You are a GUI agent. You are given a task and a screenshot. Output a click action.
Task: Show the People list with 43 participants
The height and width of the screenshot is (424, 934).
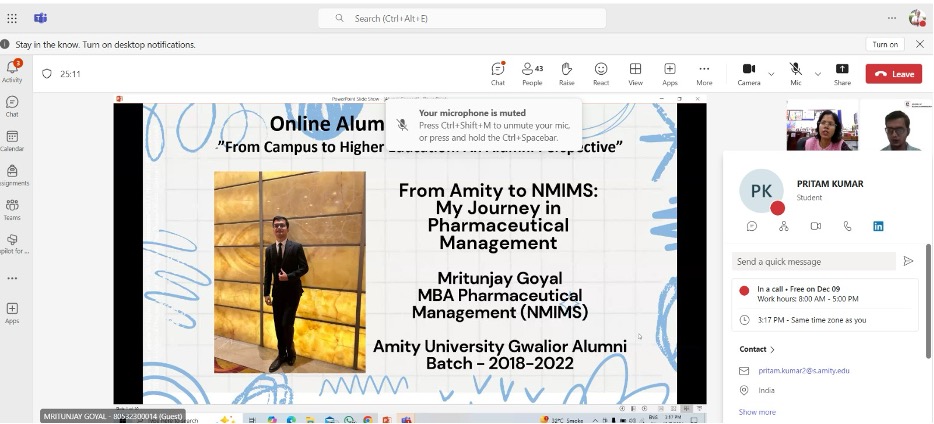click(533, 74)
